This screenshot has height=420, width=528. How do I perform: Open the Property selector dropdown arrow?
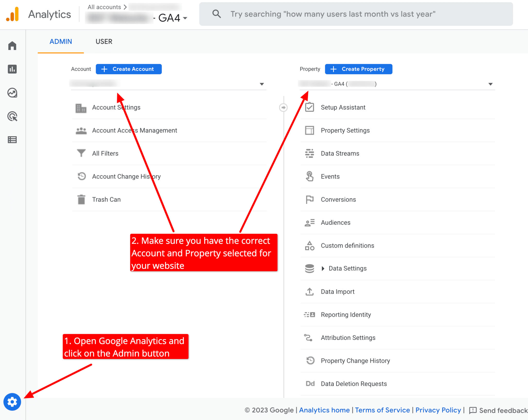pyautogui.click(x=490, y=84)
